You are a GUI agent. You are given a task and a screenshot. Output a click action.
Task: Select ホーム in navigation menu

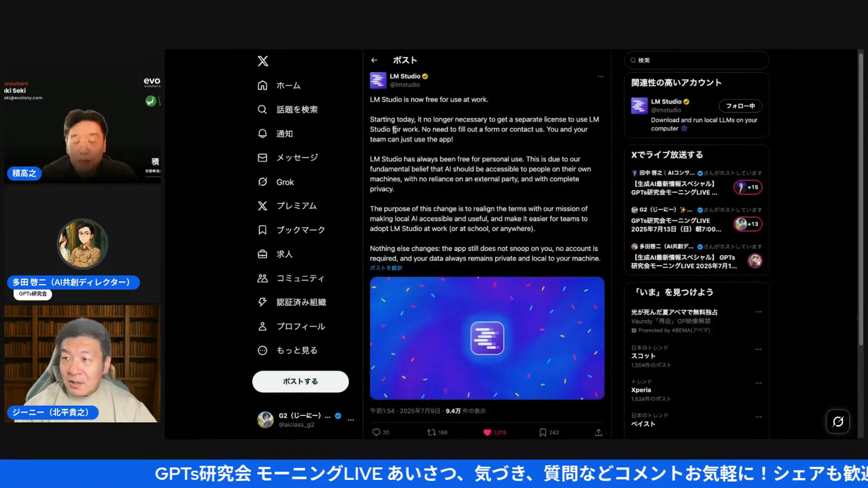point(288,85)
